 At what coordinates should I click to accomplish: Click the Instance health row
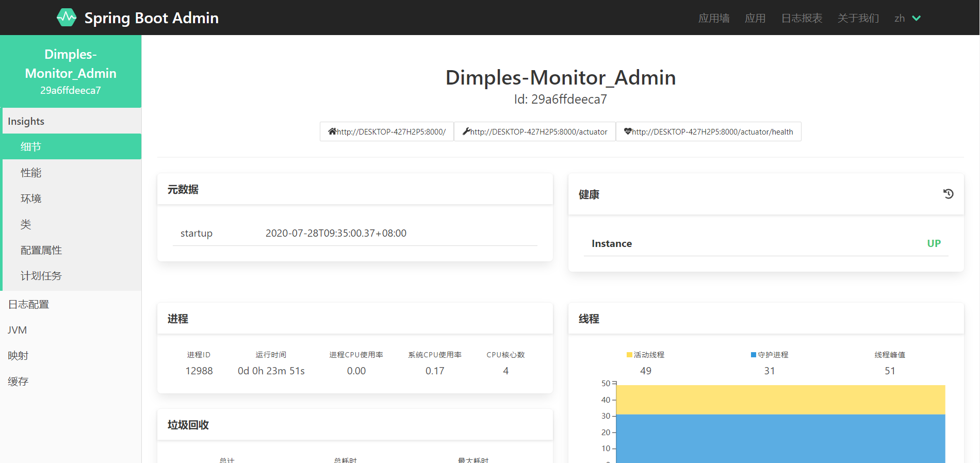pos(766,243)
